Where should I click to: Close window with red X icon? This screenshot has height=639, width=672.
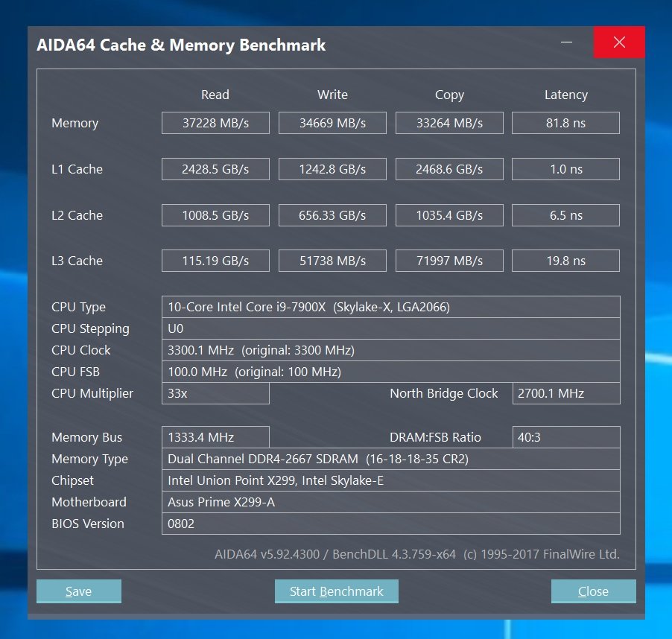pyautogui.click(x=619, y=42)
